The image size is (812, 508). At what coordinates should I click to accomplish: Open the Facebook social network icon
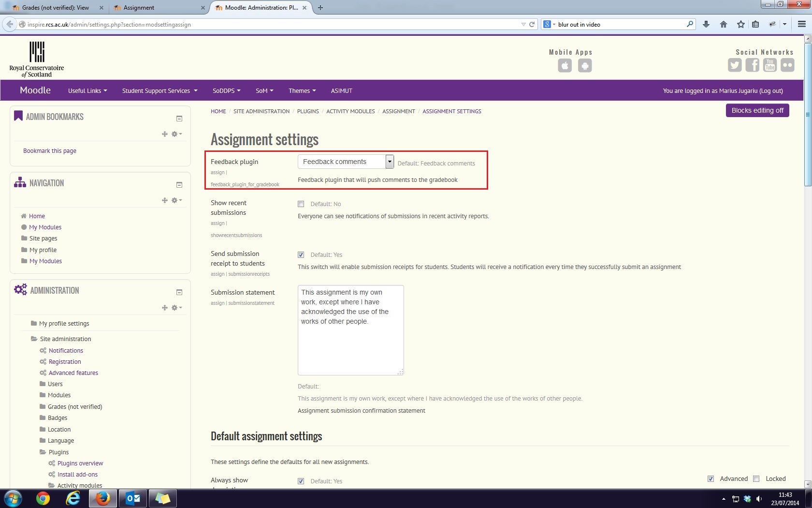(x=752, y=65)
